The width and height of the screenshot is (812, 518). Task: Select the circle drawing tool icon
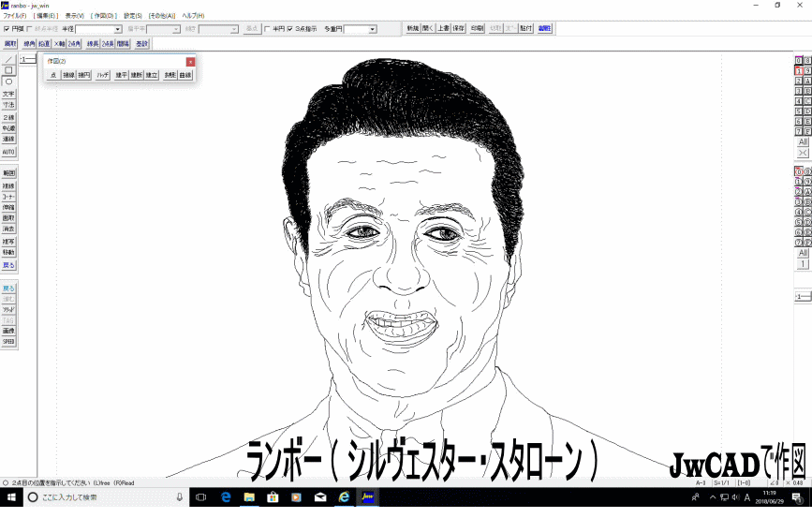tap(8, 81)
